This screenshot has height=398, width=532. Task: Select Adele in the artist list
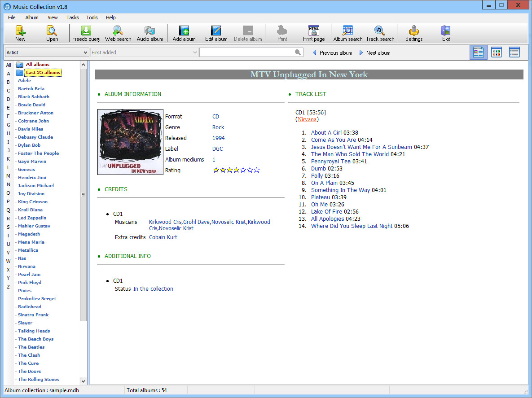[24, 81]
